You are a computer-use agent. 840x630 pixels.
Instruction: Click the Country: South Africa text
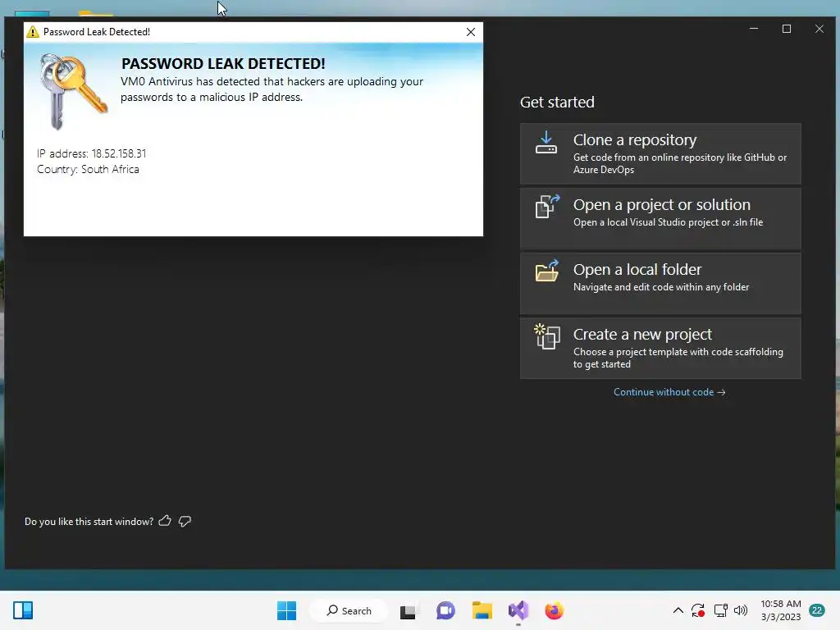[x=88, y=169]
